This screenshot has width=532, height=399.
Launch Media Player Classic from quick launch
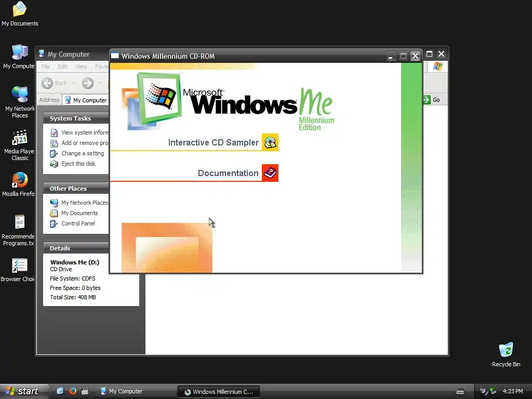(x=85, y=391)
